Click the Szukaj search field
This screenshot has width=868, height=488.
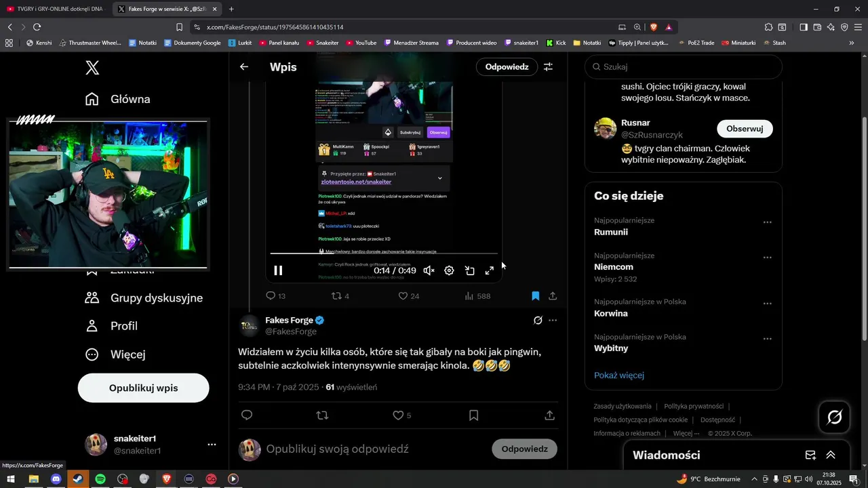click(684, 67)
